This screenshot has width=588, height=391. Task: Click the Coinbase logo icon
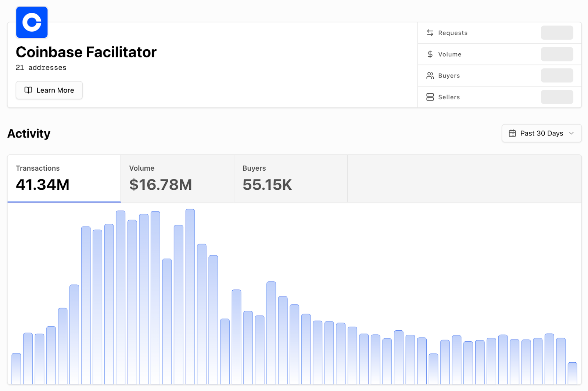click(x=32, y=22)
